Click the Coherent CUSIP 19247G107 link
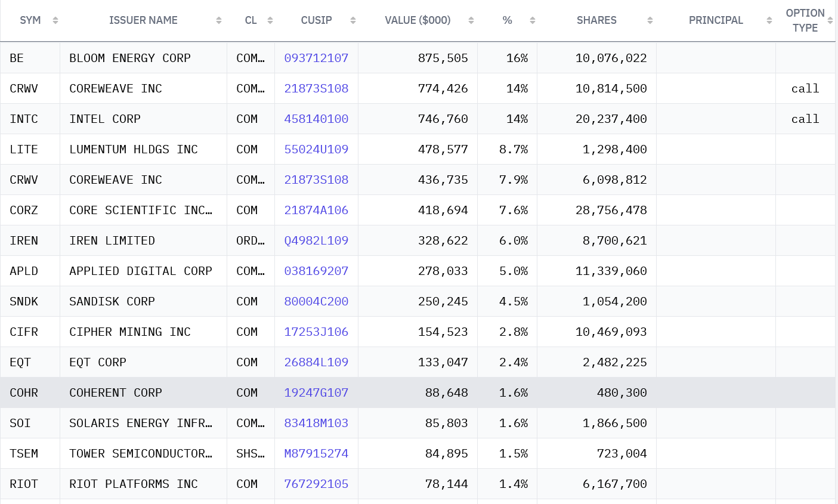The image size is (838, 504). coord(316,392)
